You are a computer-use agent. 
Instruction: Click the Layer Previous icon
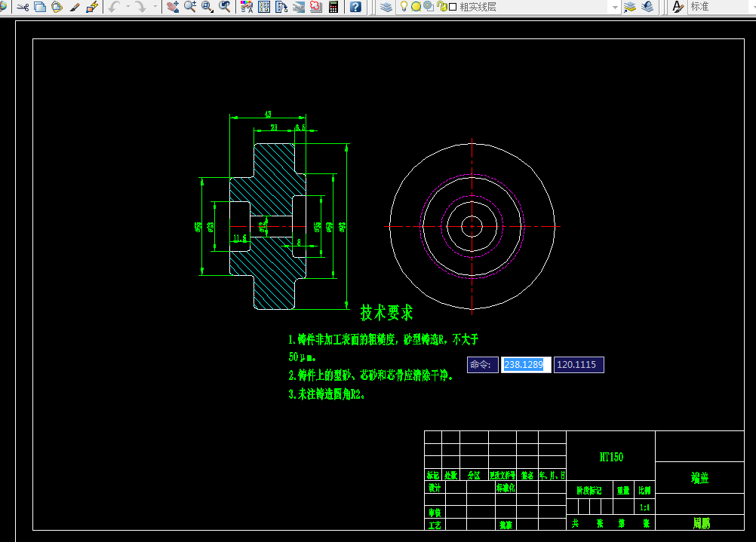pyautogui.click(x=647, y=7)
